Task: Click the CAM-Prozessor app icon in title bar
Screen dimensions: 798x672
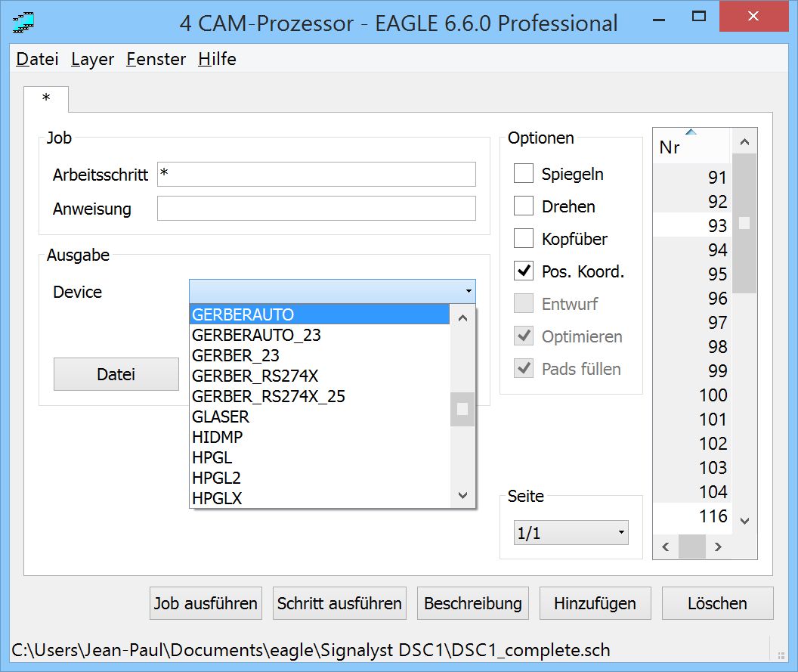Action: pos(23,23)
